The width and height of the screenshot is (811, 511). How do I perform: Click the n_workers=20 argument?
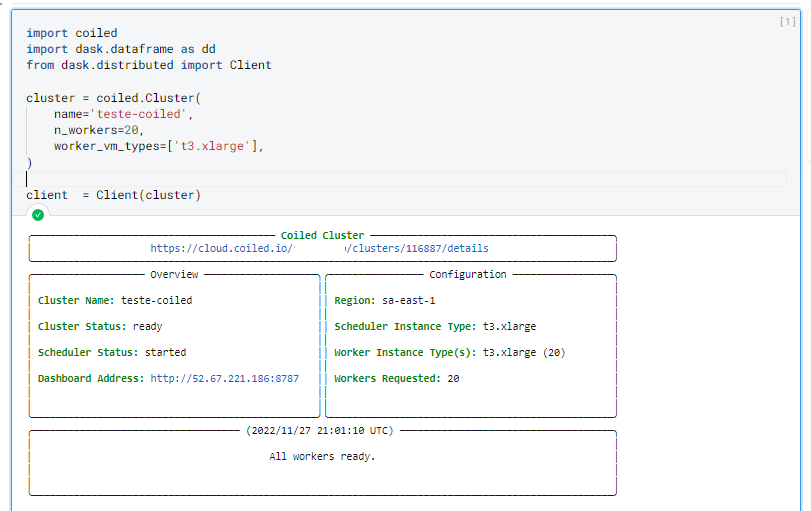(x=99, y=130)
